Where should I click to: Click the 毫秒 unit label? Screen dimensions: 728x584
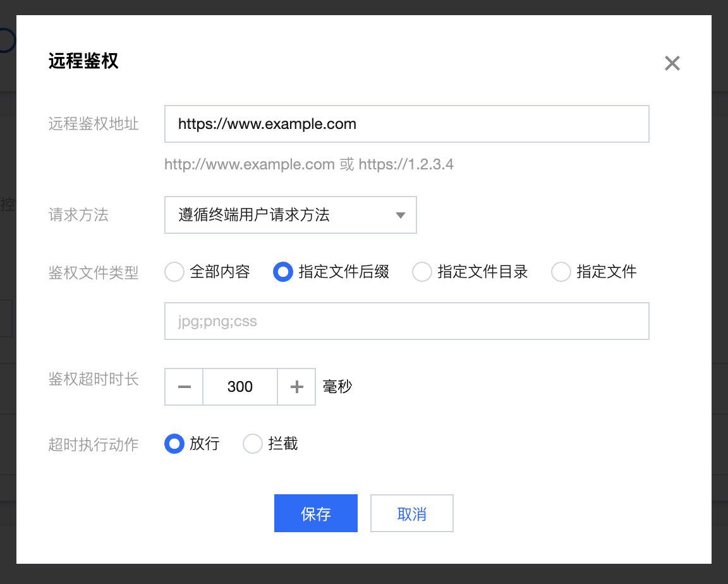(x=337, y=387)
